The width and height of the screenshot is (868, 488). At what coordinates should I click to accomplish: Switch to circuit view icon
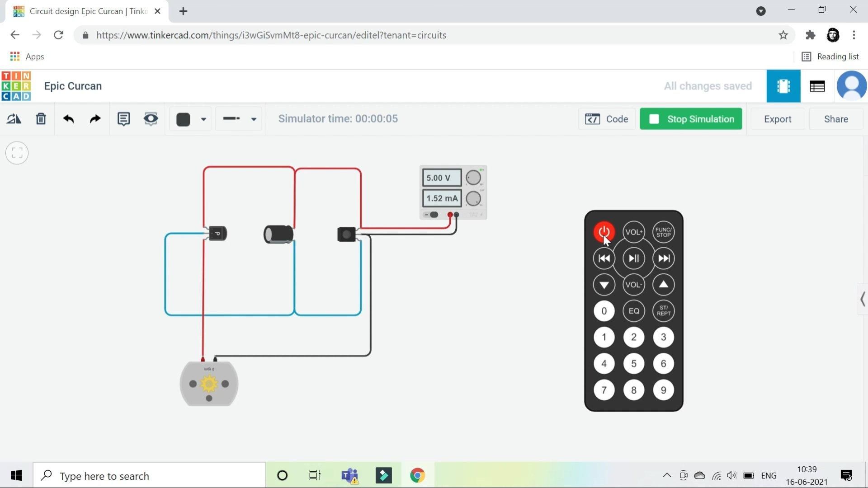point(783,86)
